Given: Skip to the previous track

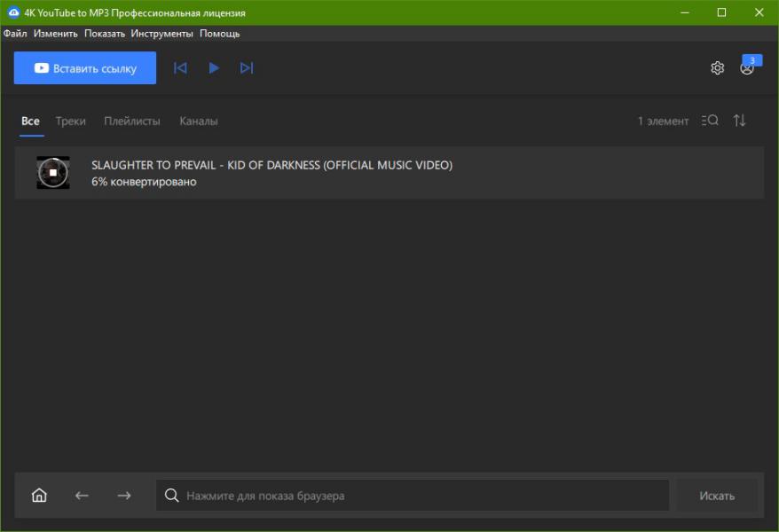Looking at the screenshot, I should (x=180, y=68).
